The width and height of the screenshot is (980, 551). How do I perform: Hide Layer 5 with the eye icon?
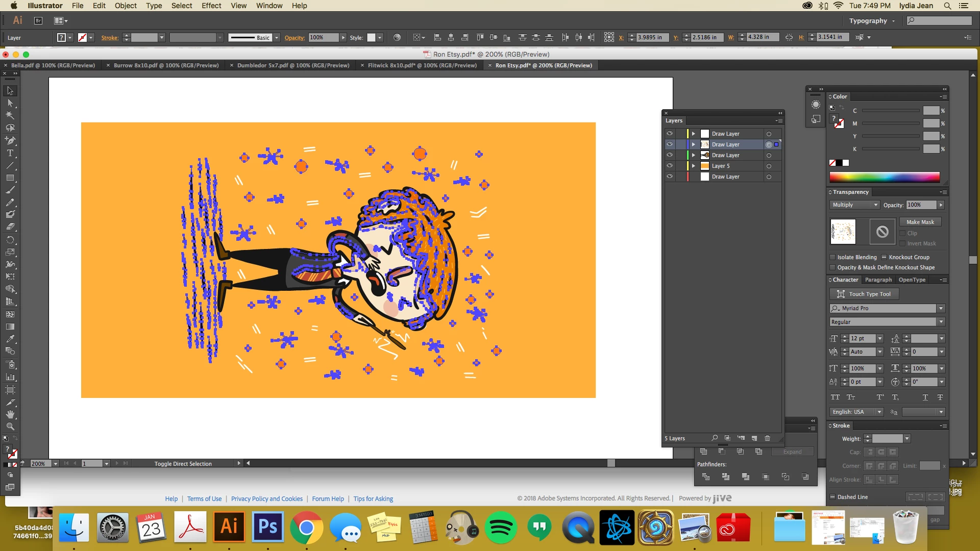669,166
